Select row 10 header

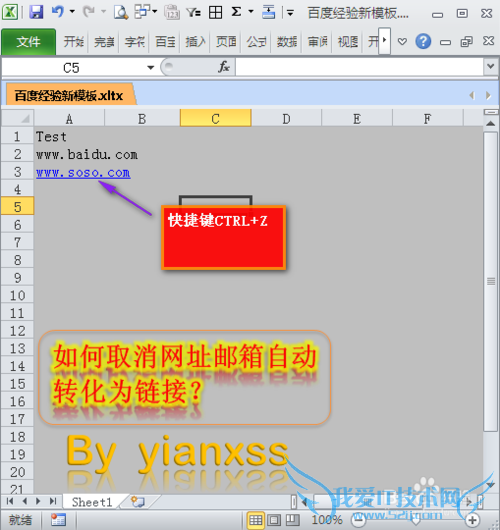[18, 295]
